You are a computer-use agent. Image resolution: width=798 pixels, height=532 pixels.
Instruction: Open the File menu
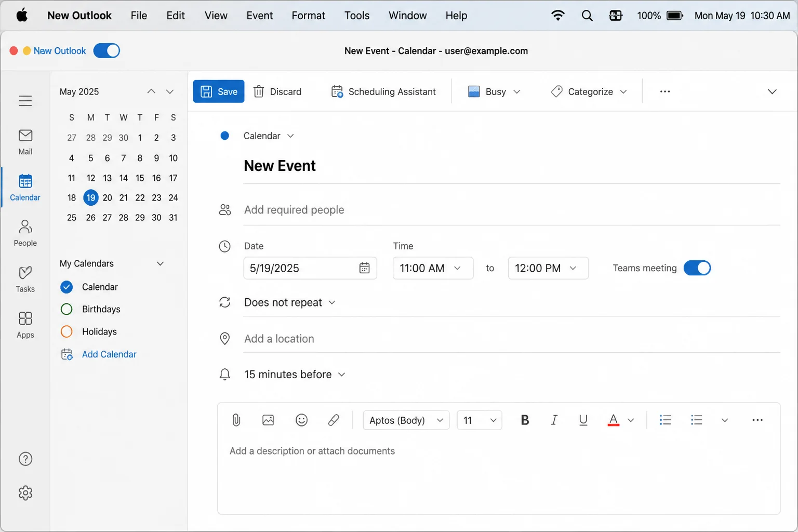point(139,16)
